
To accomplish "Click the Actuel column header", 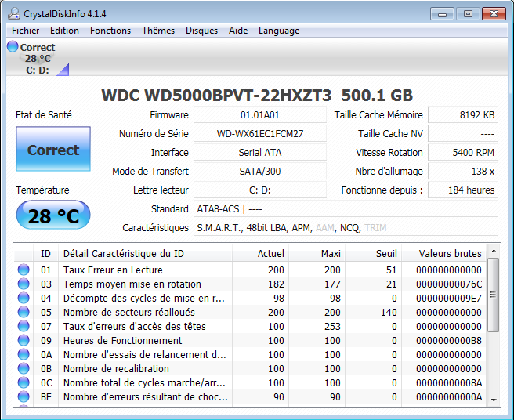I will (x=261, y=253).
